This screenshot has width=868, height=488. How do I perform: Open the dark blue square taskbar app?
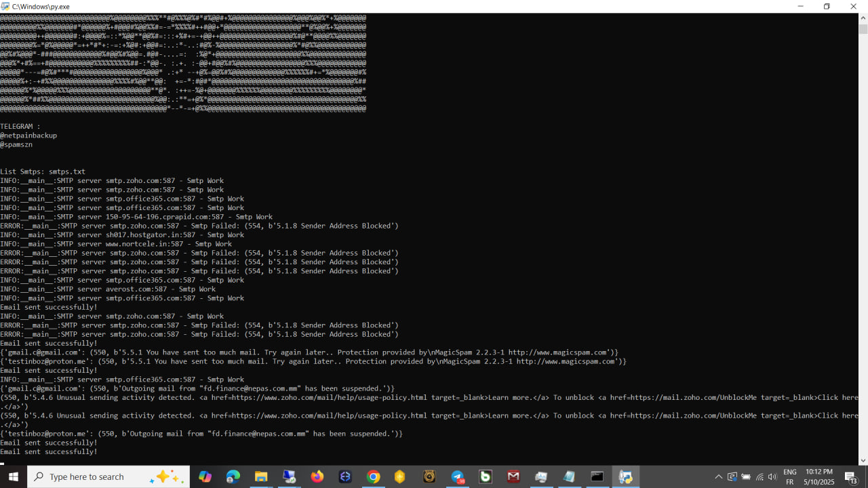click(345, 476)
